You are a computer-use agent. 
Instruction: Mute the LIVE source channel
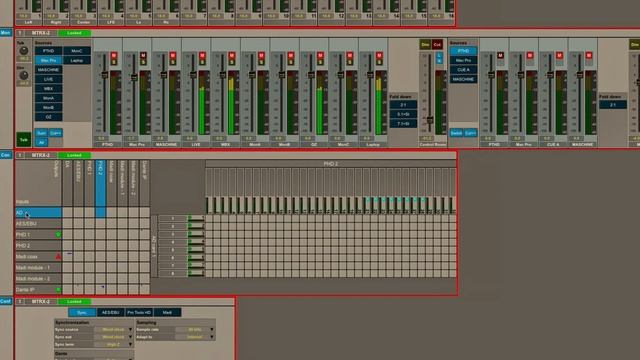pos(202,56)
